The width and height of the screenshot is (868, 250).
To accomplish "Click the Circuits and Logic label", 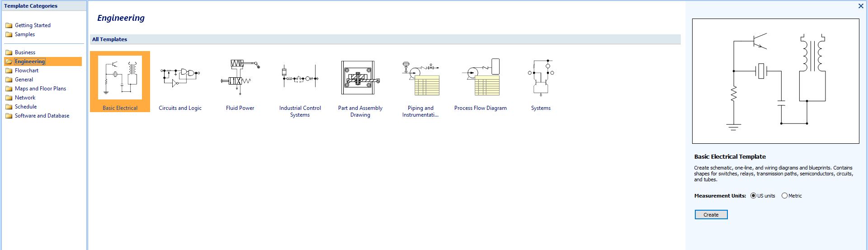I will click(x=180, y=108).
